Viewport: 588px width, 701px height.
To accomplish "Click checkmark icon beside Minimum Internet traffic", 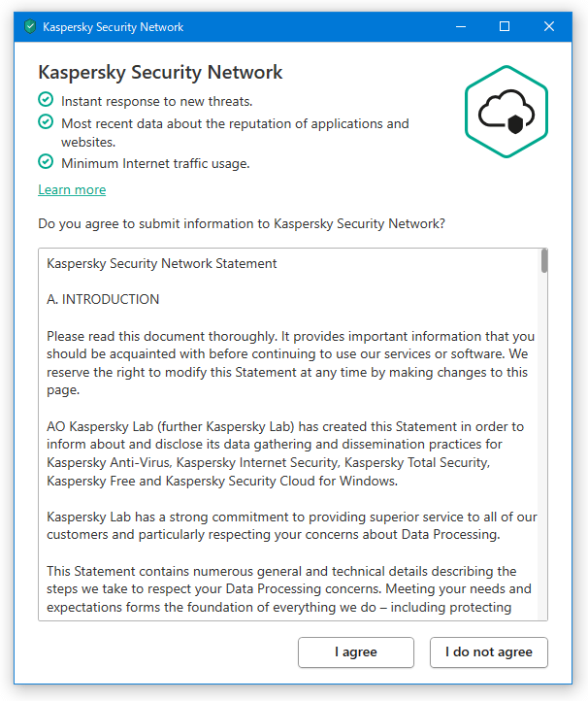I will coord(46,161).
